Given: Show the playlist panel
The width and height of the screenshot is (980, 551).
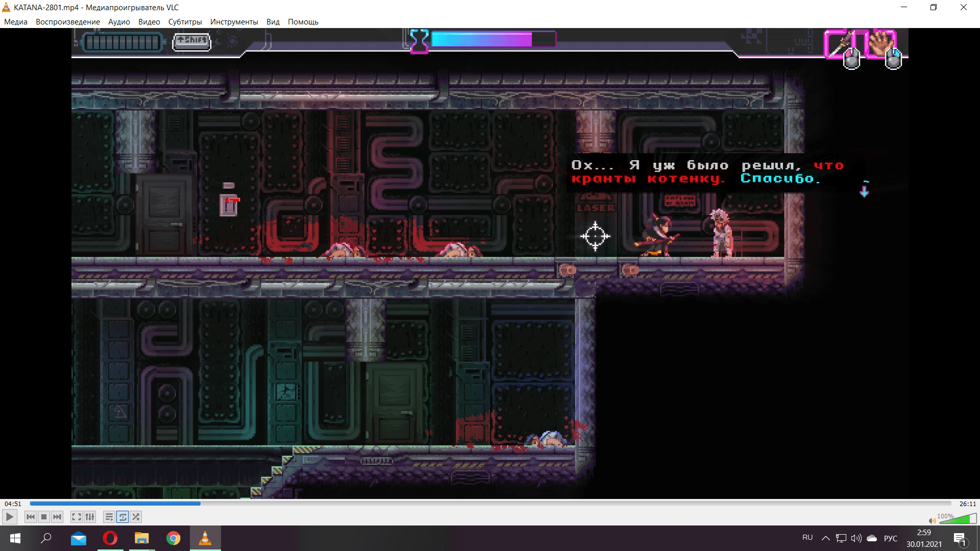Looking at the screenshot, I should 109,517.
